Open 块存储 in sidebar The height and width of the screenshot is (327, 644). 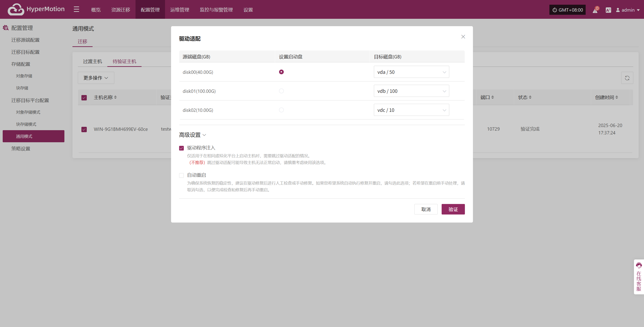coord(22,88)
